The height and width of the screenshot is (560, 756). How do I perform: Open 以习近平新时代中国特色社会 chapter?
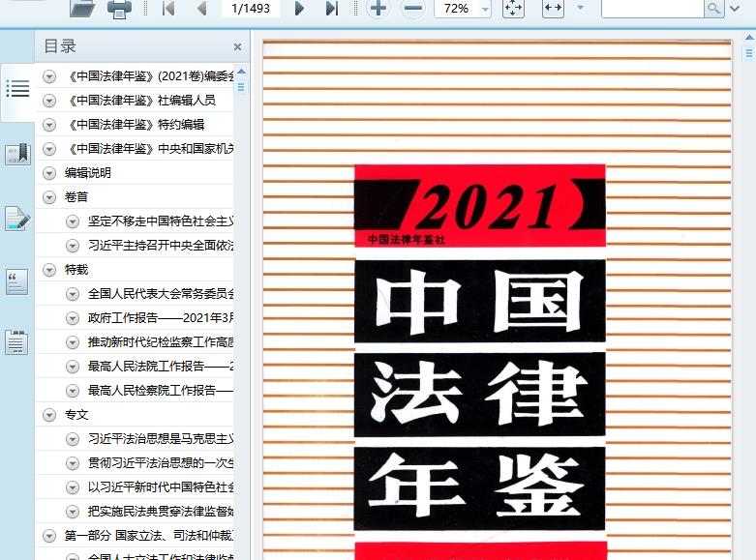(161, 487)
